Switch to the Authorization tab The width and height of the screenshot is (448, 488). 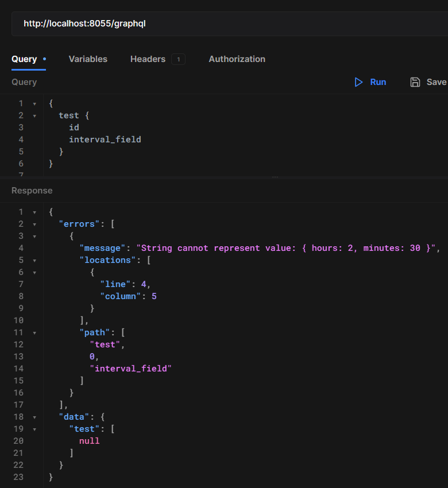tap(237, 59)
